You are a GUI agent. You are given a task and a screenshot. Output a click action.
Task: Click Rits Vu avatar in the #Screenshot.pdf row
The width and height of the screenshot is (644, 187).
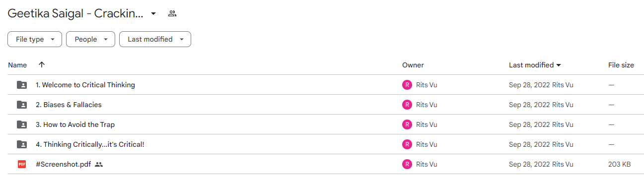coord(407,164)
